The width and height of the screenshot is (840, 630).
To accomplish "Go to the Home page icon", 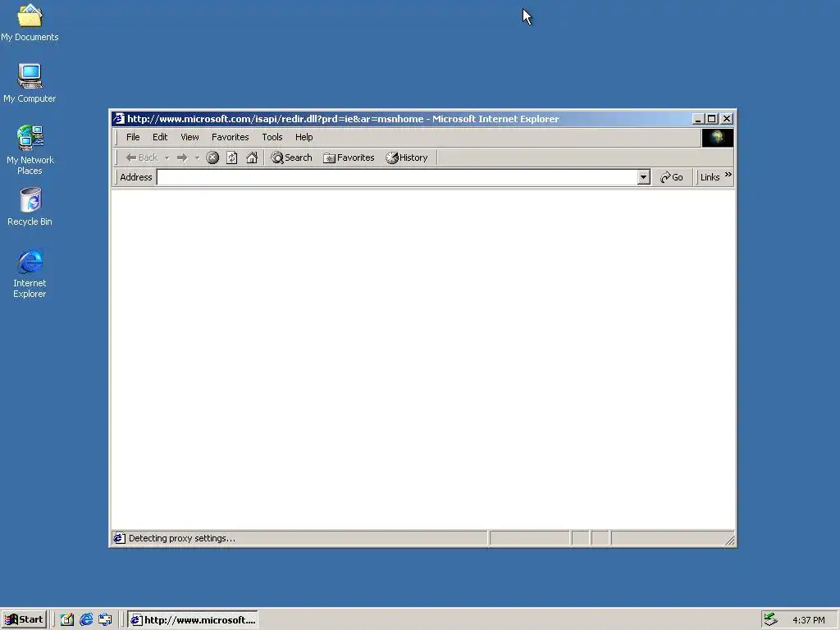I will 252,157.
